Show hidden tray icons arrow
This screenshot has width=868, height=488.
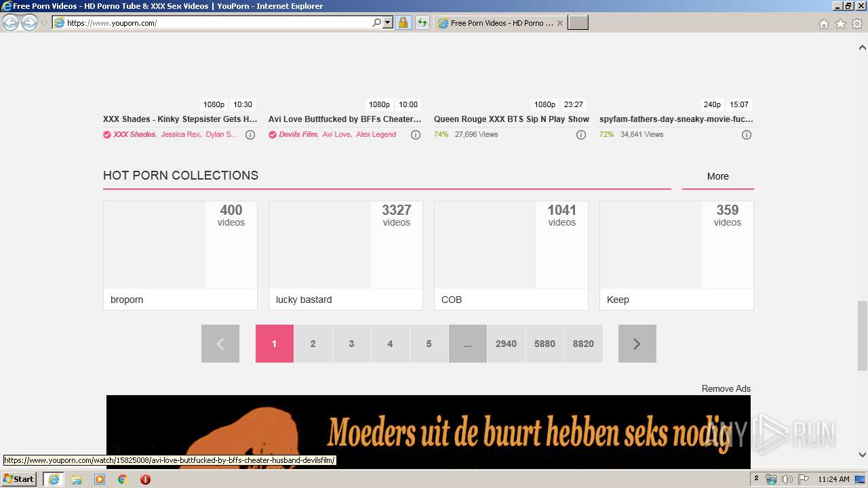pyautogui.click(x=757, y=479)
